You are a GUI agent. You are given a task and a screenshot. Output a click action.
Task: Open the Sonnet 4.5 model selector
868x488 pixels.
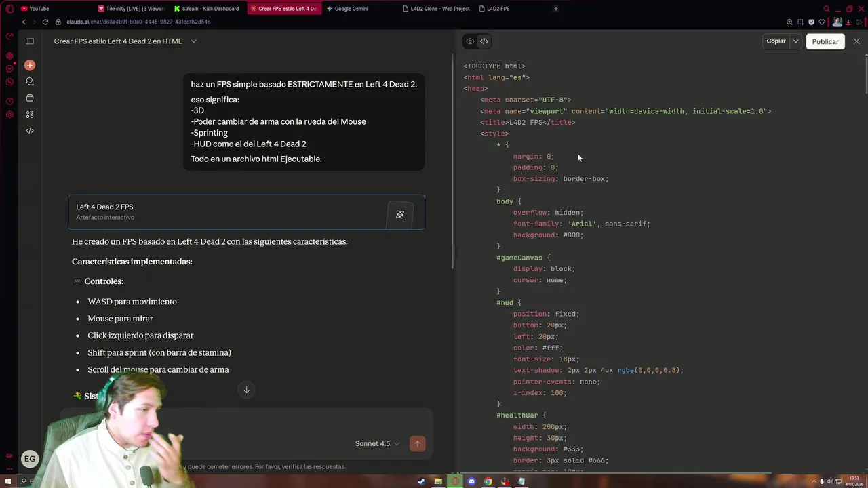(x=377, y=443)
